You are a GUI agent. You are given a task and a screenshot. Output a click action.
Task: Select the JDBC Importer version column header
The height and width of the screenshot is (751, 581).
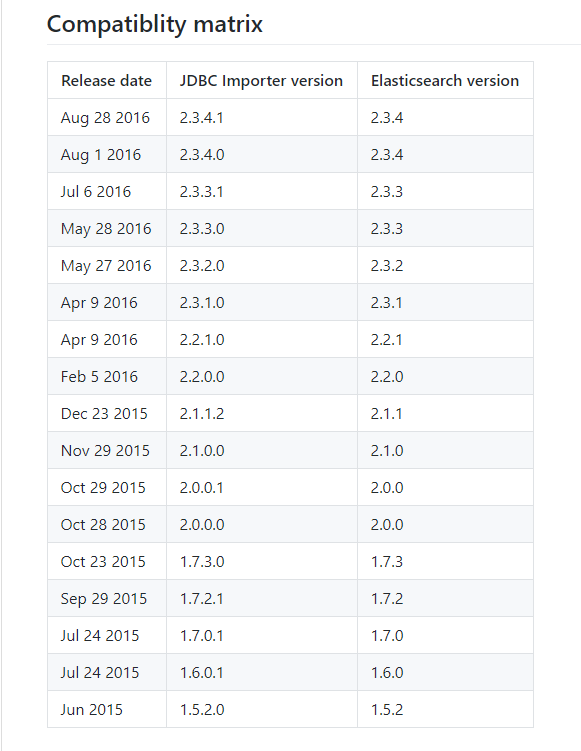(x=262, y=80)
